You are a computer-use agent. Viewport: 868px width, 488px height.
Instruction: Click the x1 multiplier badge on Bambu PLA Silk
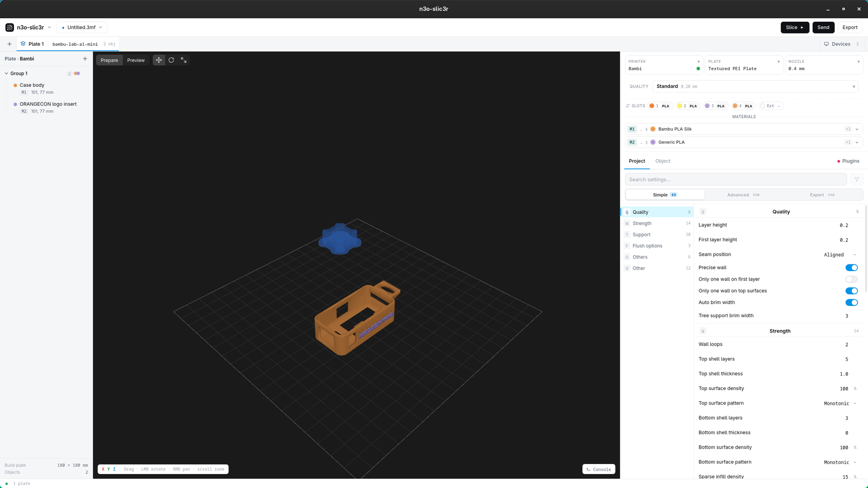tap(848, 129)
